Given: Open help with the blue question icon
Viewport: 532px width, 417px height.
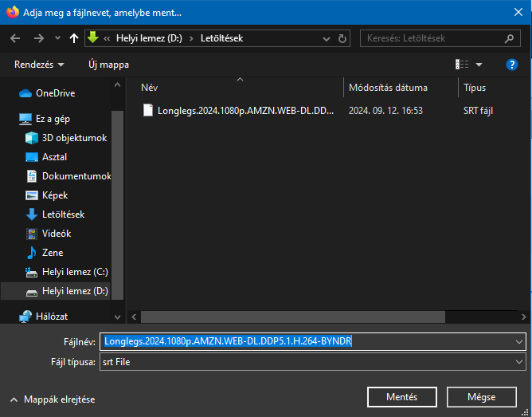Looking at the screenshot, I should [x=511, y=65].
